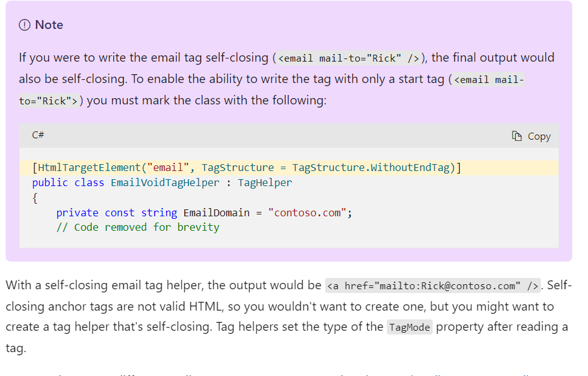Screen dimensions: 588x376
Task: Click the Note heading text
Action: tap(48, 25)
